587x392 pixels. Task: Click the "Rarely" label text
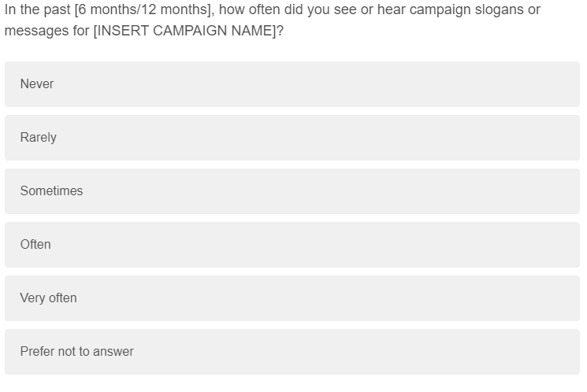click(39, 138)
